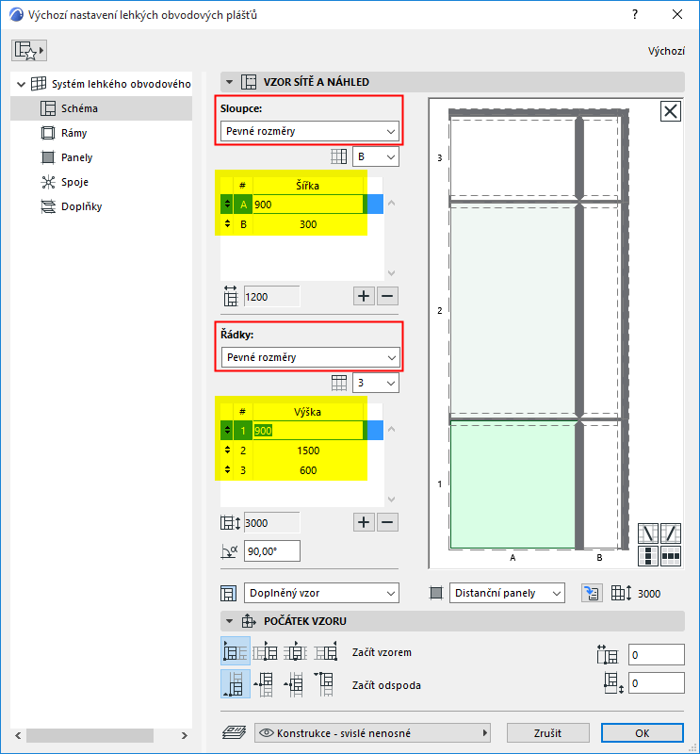Viewport: 700px width, 754px height.
Task: Click the total width field 1200
Action: [x=271, y=297]
